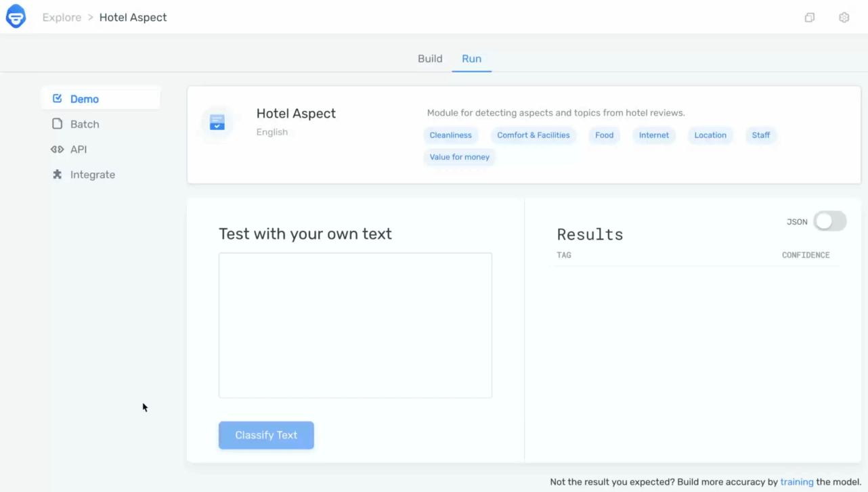Screen dimensions: 868x492
Task: Go to the Batch section label
Action: [85, 125]
